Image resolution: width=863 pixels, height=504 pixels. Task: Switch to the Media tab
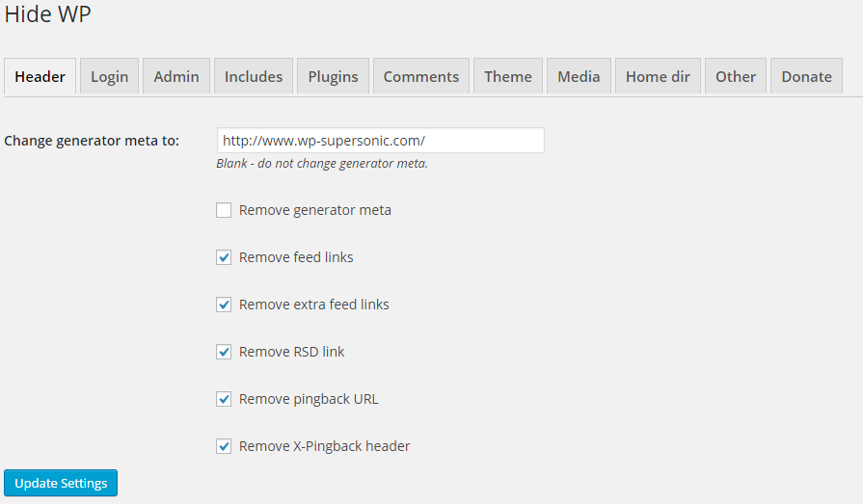[579, 76]
